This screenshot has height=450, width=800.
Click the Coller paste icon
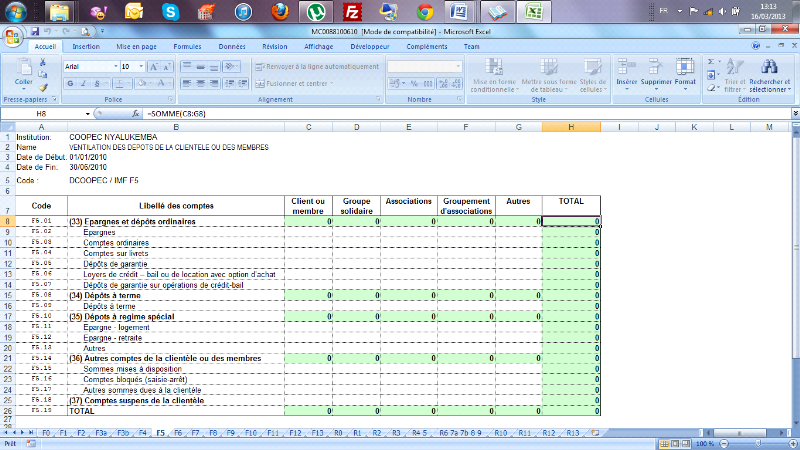21,71
